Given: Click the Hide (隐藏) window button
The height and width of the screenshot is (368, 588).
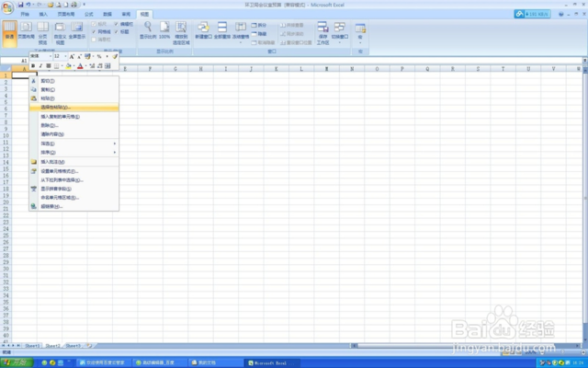Looking at the screenshot, I should pos(259,34).
